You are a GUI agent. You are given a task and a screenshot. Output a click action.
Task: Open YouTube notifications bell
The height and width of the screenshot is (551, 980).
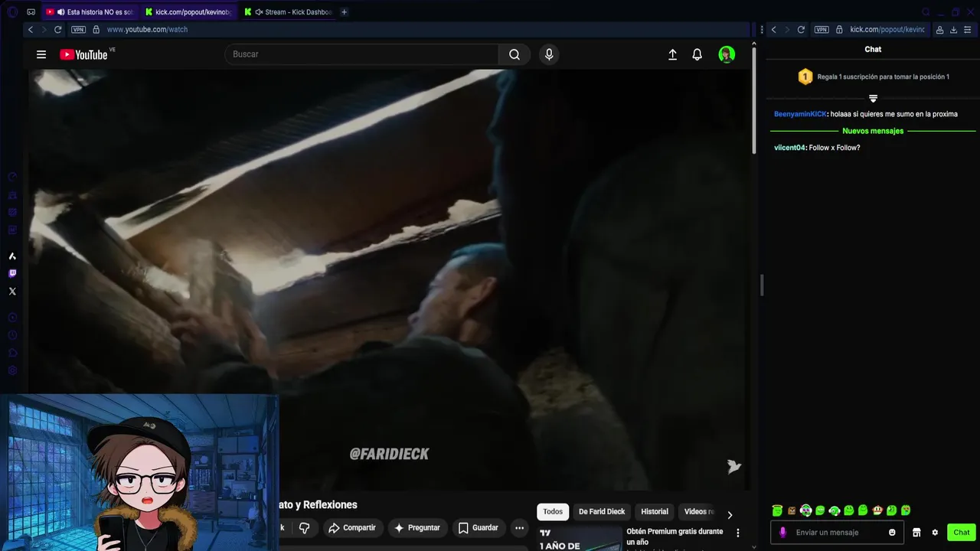(x=697, y=54)
